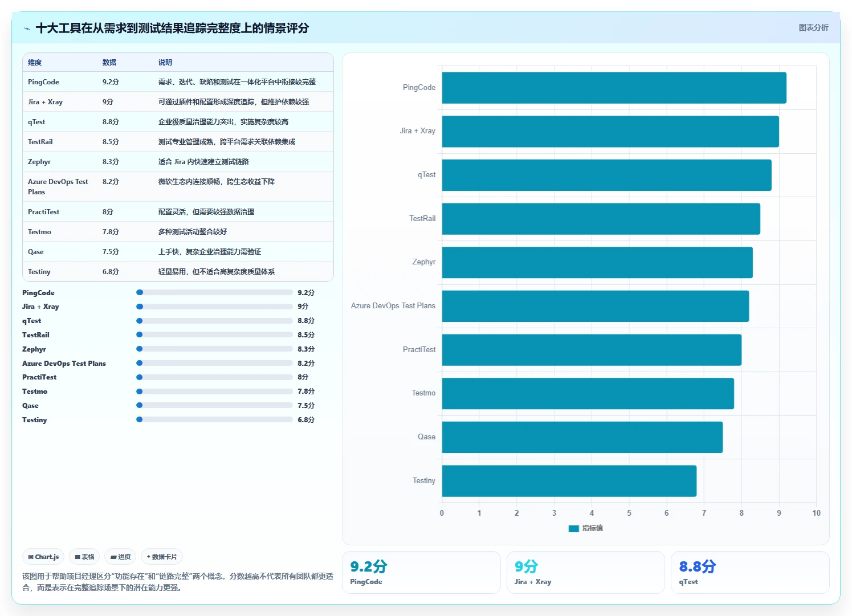Image resolution: width=852 pixels, height=616 pixels.
Task: Click the description 微软生态内连接顺畅，跨生态收益下降
Action: point(217,182)
